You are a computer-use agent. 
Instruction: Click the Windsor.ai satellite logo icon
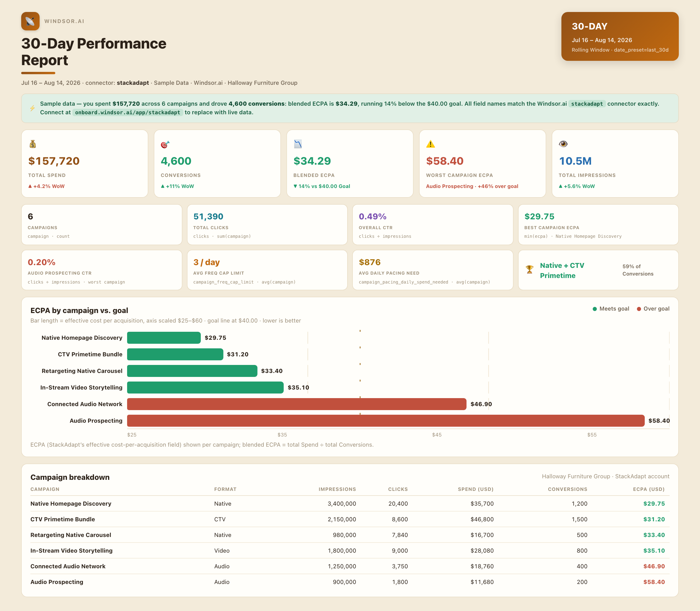point(30,21)
